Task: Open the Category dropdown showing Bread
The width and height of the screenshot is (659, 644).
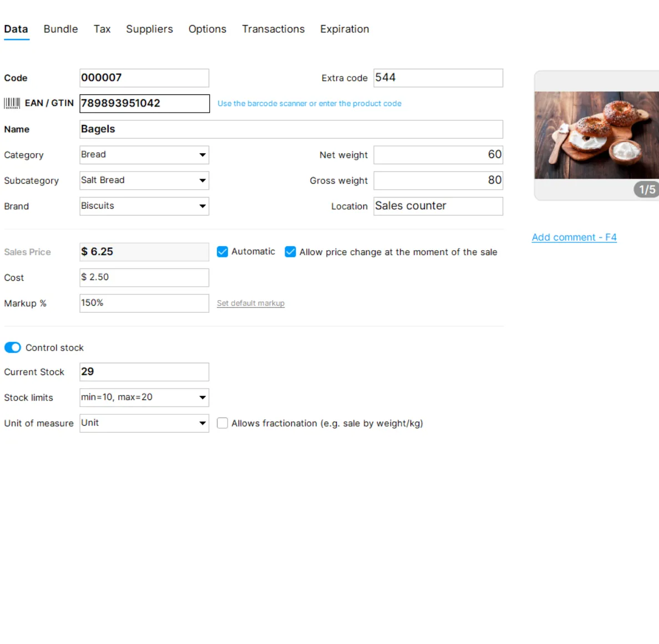Action: click(202, 155)
